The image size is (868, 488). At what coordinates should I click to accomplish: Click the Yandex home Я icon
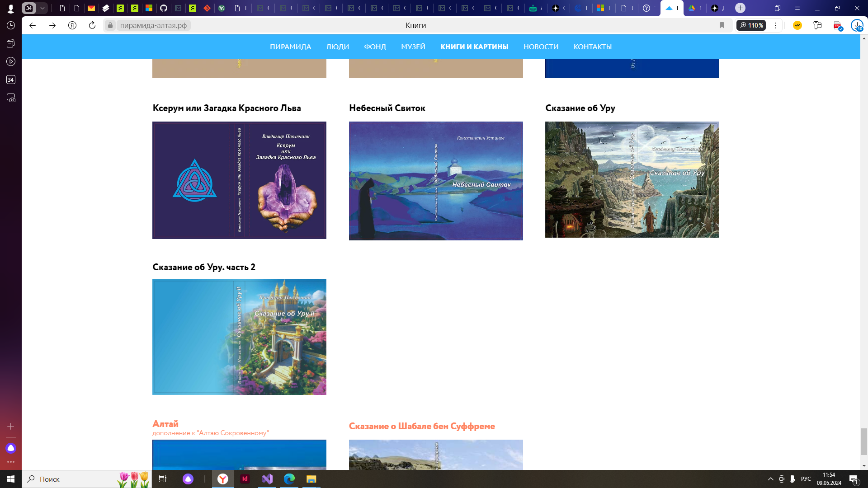point(72,25)
